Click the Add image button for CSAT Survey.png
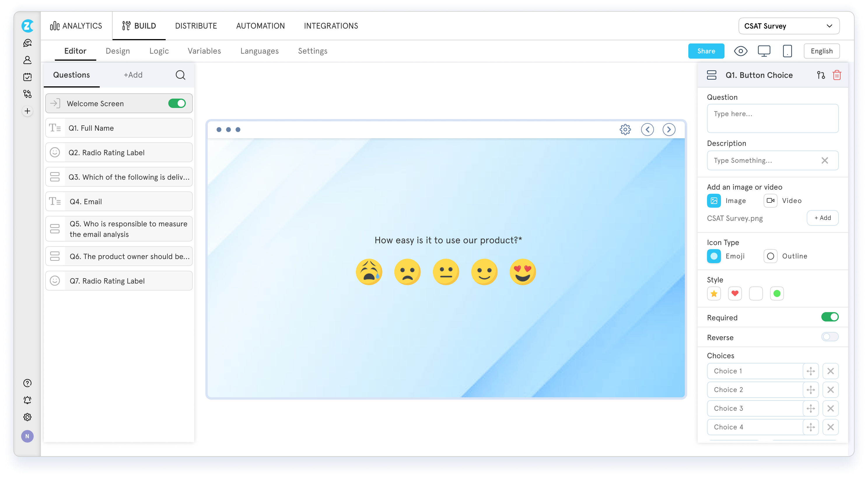This screenshot has width=868, height=479. 821,218
